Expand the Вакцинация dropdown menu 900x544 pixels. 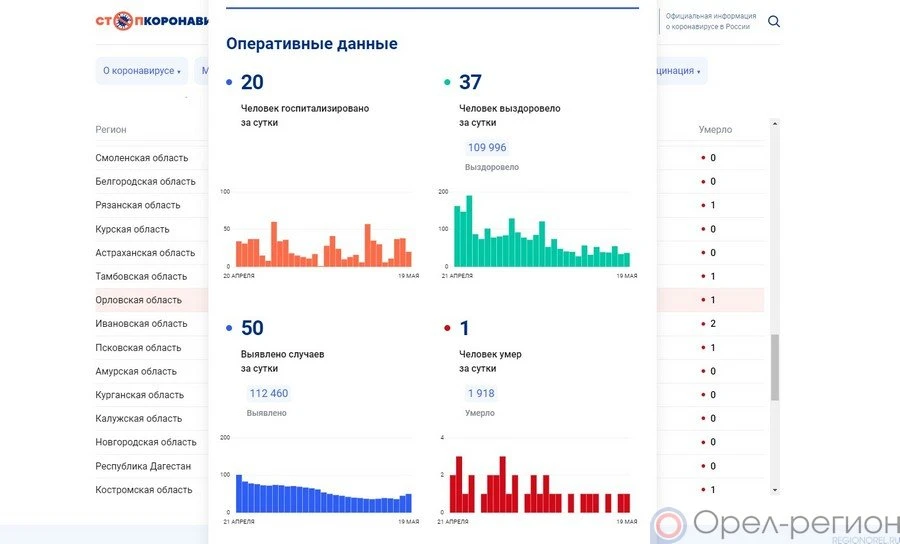[x=680, y=71]
